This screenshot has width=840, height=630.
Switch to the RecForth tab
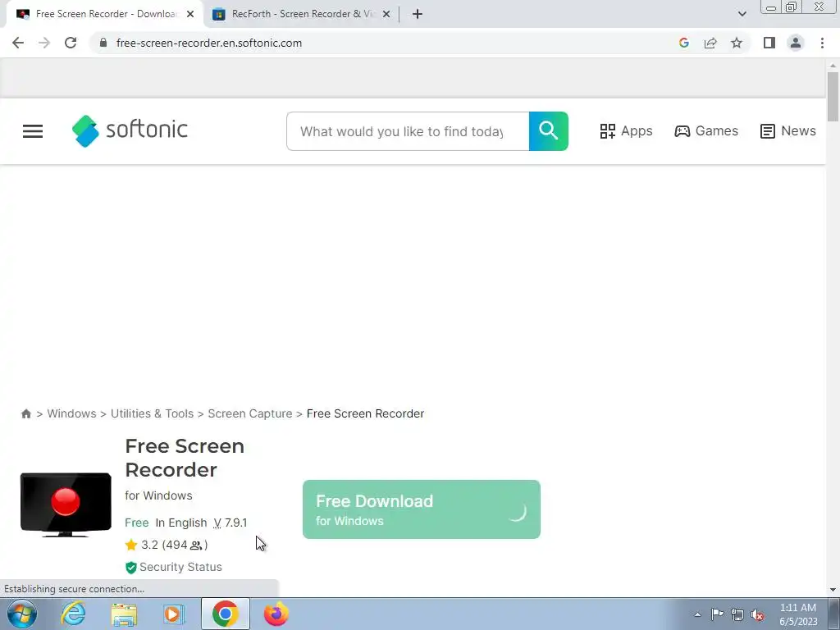click(303, 14)
